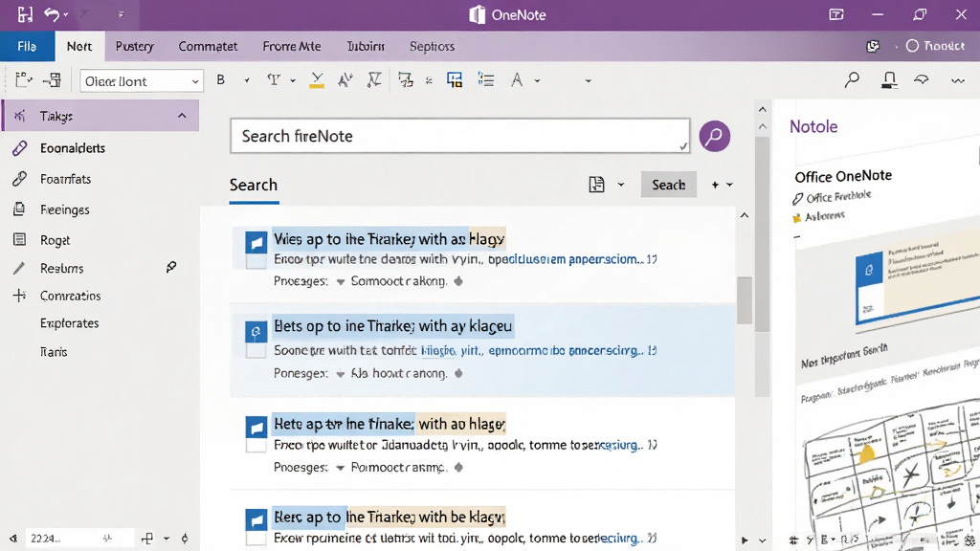This screenshot has width=980, height=551.
Task: Click the Foatnfats paperclip icon
Action: pyautogui.click(x=19, y=179)
